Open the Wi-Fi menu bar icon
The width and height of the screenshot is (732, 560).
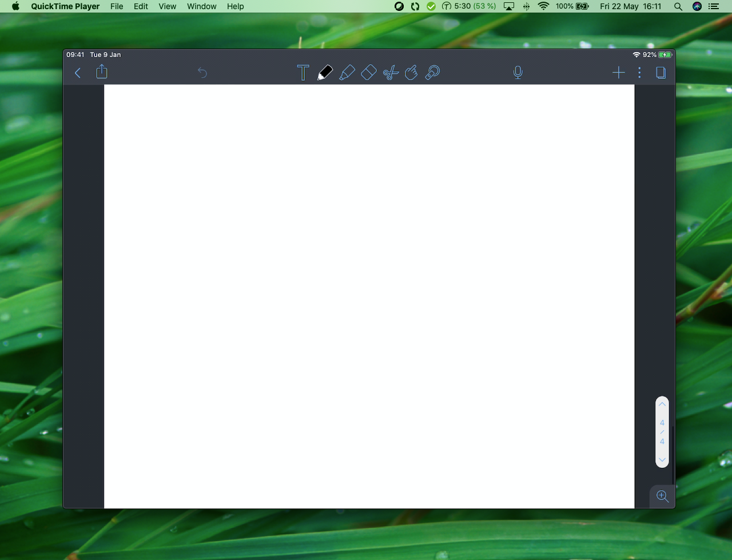tap(544, 6)
